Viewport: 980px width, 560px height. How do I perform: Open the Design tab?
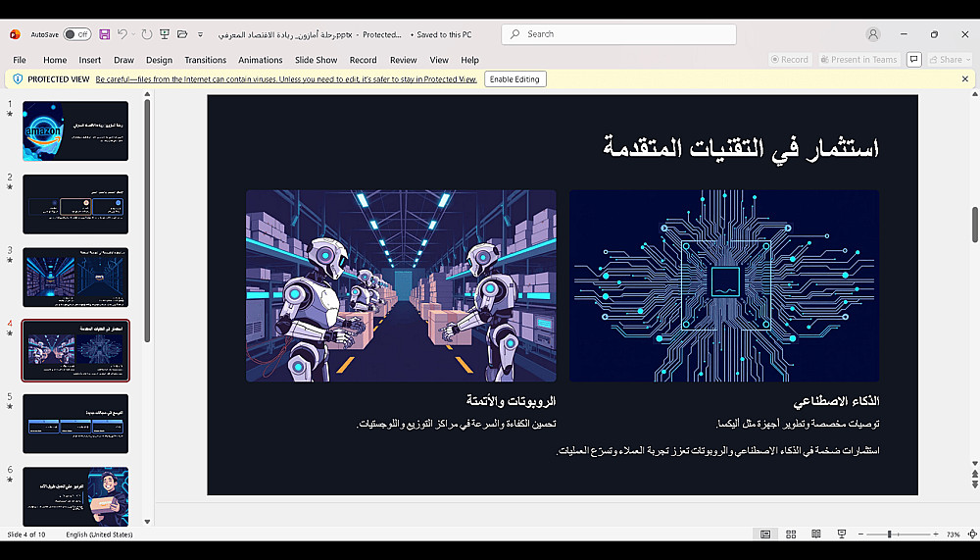pyautogui.click(x=160, y=60)
